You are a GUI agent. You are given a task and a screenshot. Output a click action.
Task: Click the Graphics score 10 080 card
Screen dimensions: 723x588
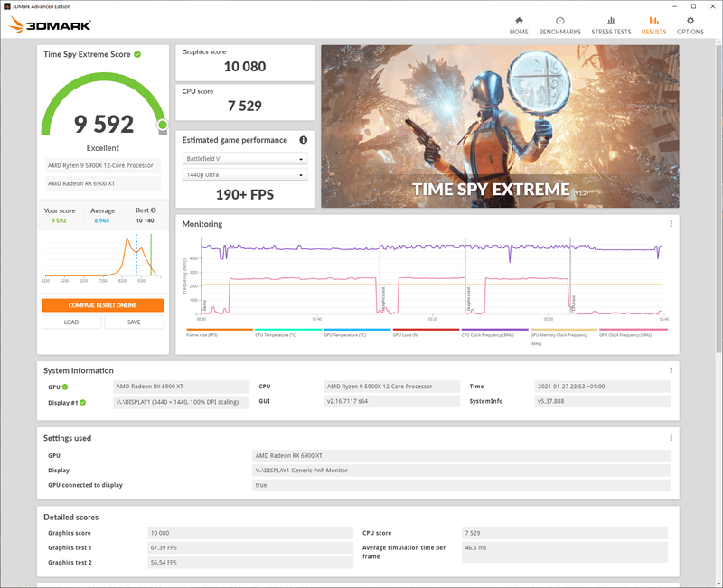coord(245,63)
